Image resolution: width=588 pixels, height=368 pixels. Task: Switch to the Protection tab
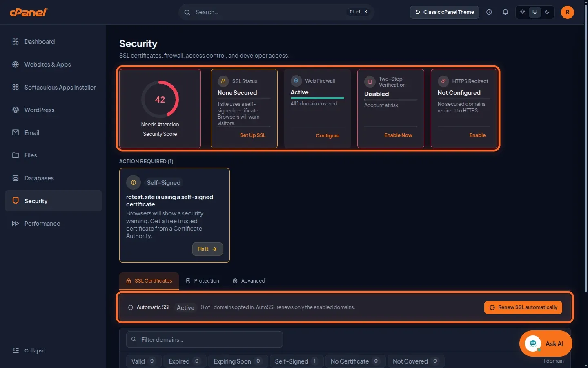point(203,281)
